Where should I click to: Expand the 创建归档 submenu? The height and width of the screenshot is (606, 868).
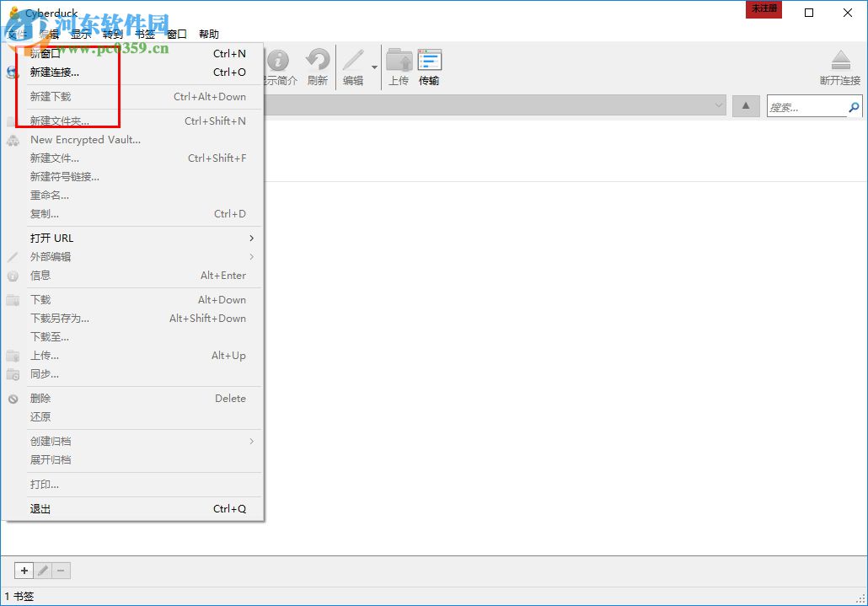[133, 441]
